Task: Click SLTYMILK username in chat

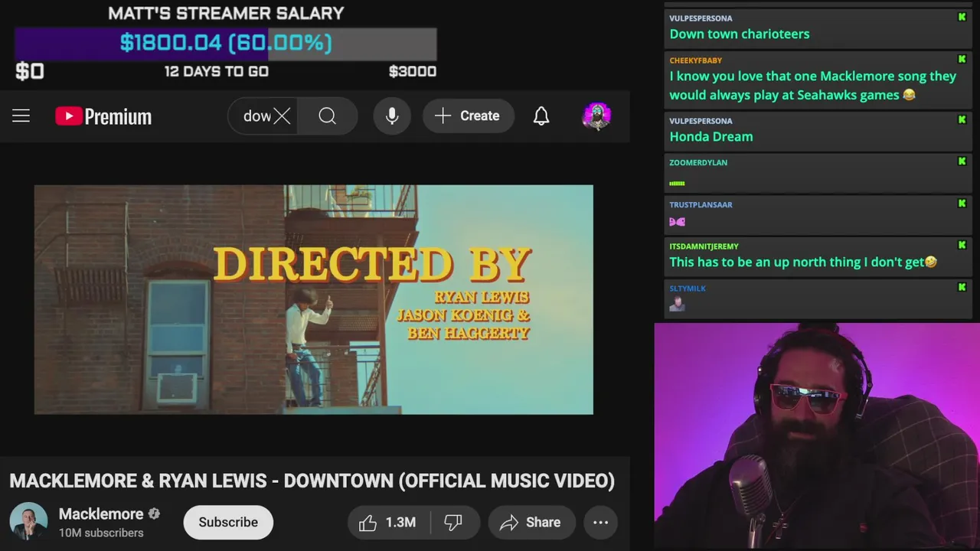Action: [688, 289]
